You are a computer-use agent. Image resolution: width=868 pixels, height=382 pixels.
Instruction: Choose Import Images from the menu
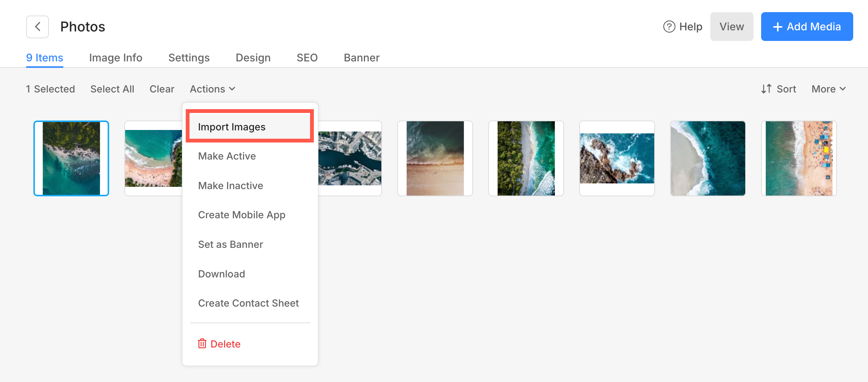232,127
